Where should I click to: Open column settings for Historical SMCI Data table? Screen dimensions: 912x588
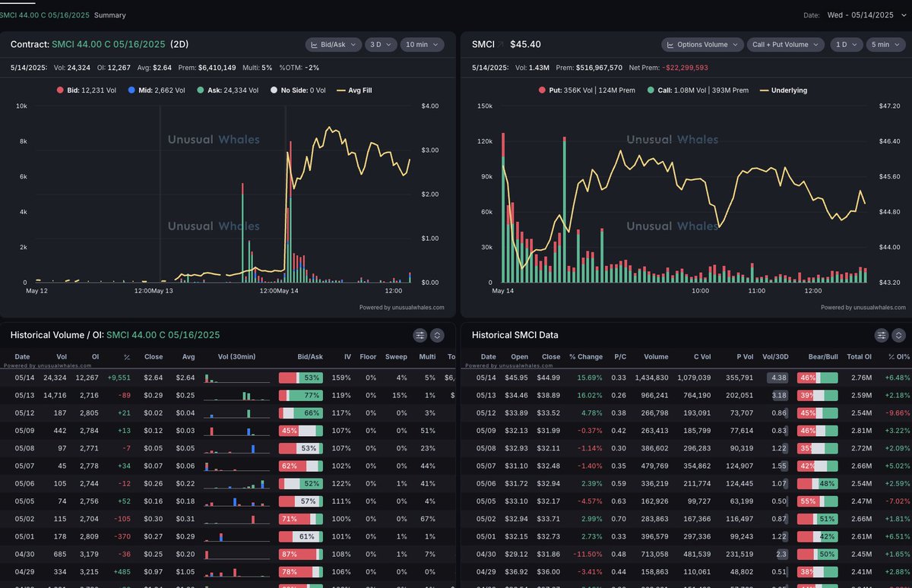tap(882, 335)
